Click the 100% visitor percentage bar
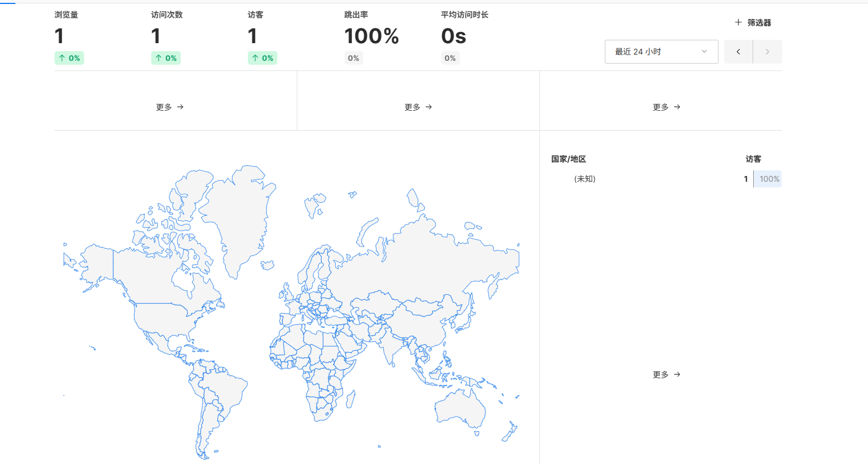Screen dimensions: 868x464 tap(767, 179)
